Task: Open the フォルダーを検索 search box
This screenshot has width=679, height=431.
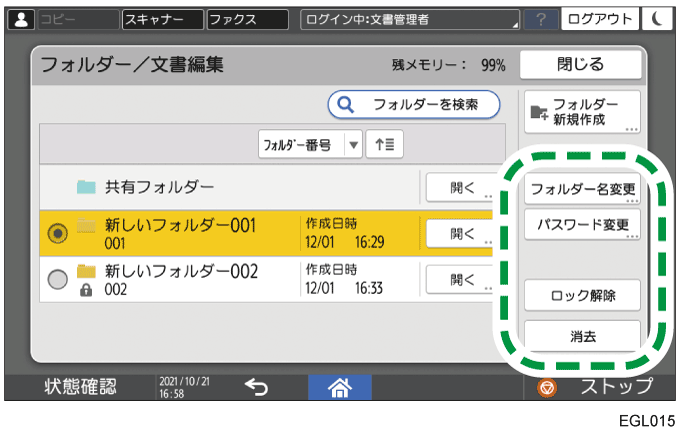Action: [414, 104]
